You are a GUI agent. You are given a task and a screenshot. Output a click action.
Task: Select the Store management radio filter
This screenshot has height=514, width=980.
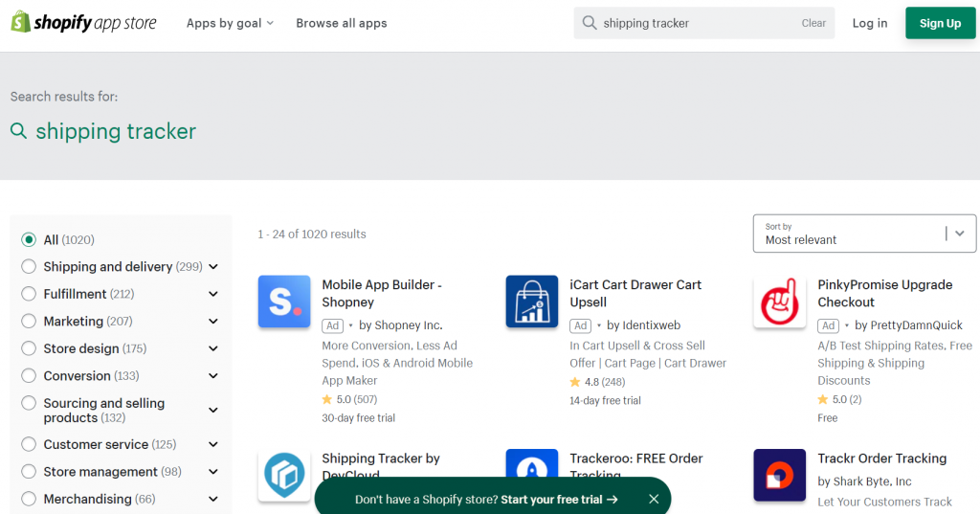[x=29, y=472]
